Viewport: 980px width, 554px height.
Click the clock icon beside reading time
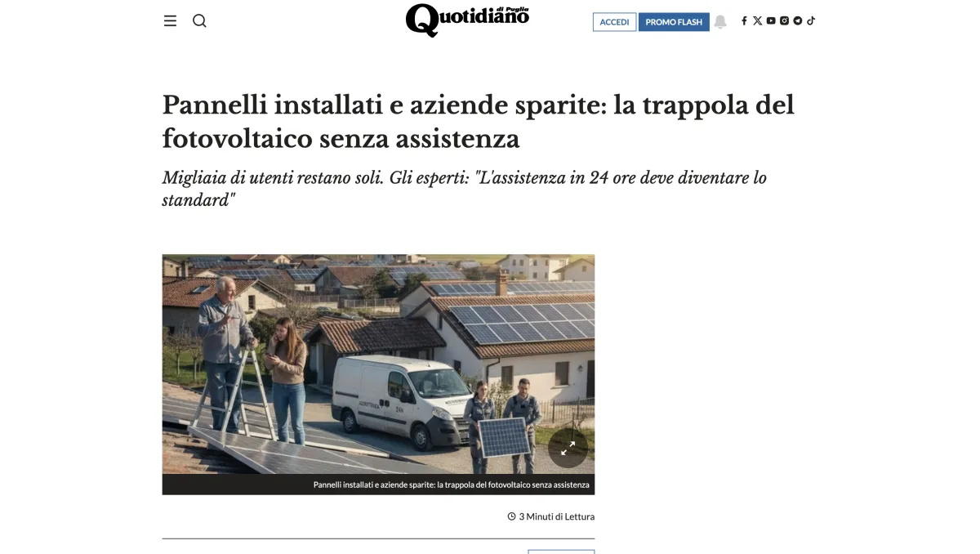pos(512,516)
